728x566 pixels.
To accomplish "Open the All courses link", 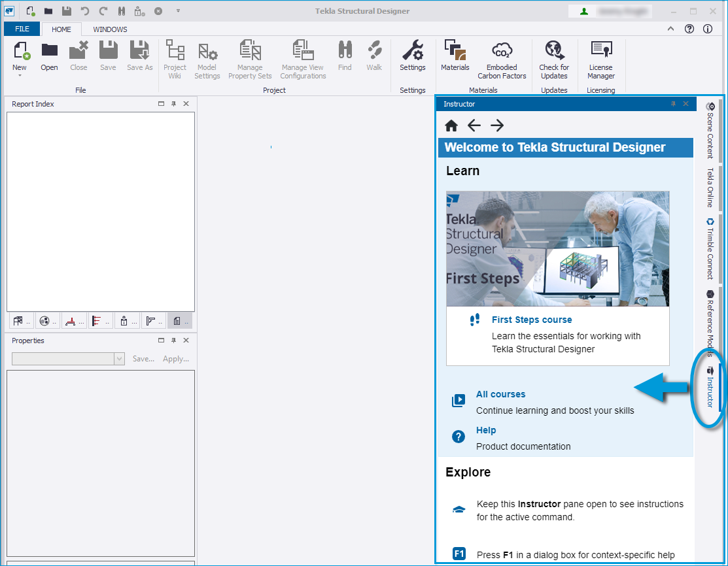I will pos(500,394).
